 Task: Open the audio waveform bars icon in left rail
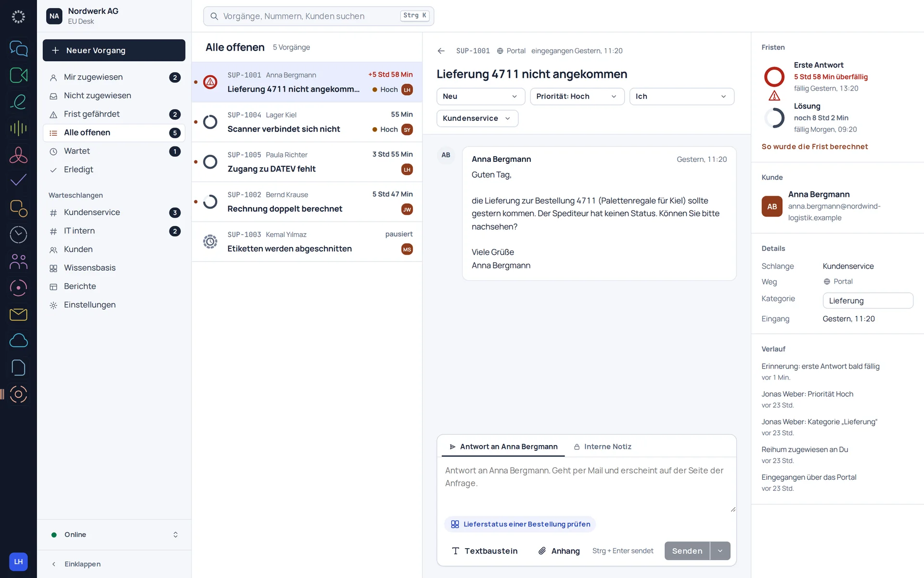click(18, 128)
